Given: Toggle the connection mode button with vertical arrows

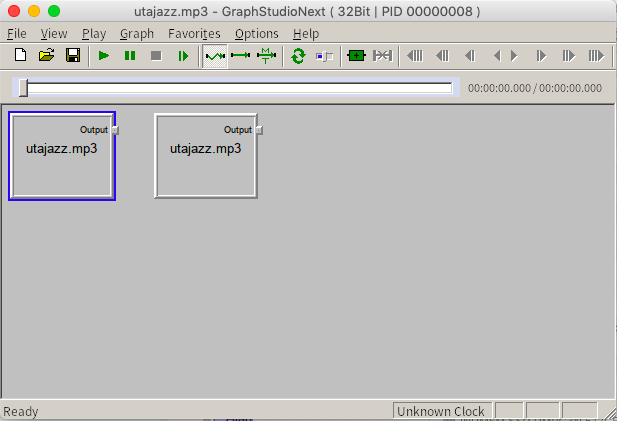Looking at the screenshot, I should [x=266, y=56].
